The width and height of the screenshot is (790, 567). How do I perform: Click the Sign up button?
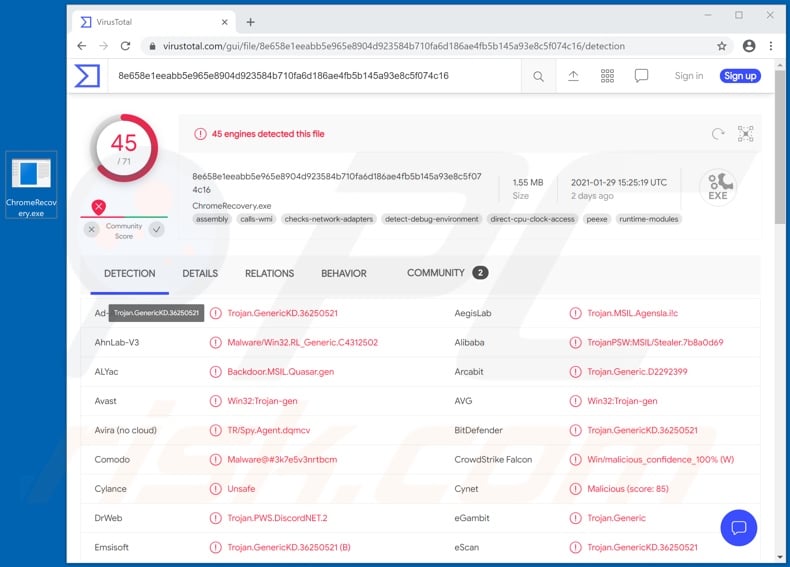point(740,76)
